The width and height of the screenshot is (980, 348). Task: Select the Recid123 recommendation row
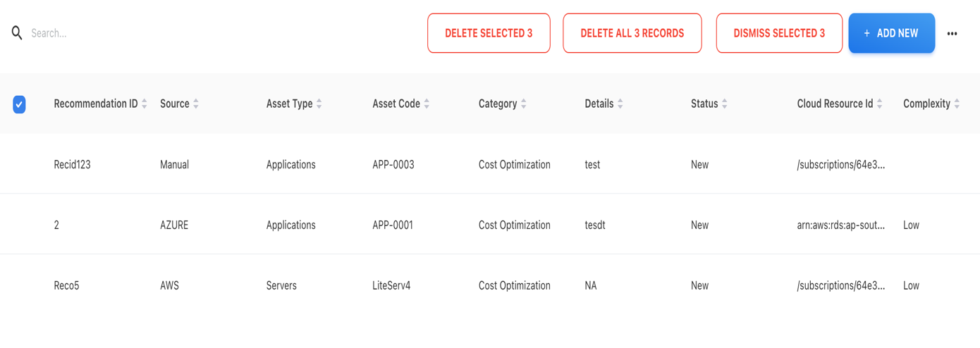(x=72, y=165)
